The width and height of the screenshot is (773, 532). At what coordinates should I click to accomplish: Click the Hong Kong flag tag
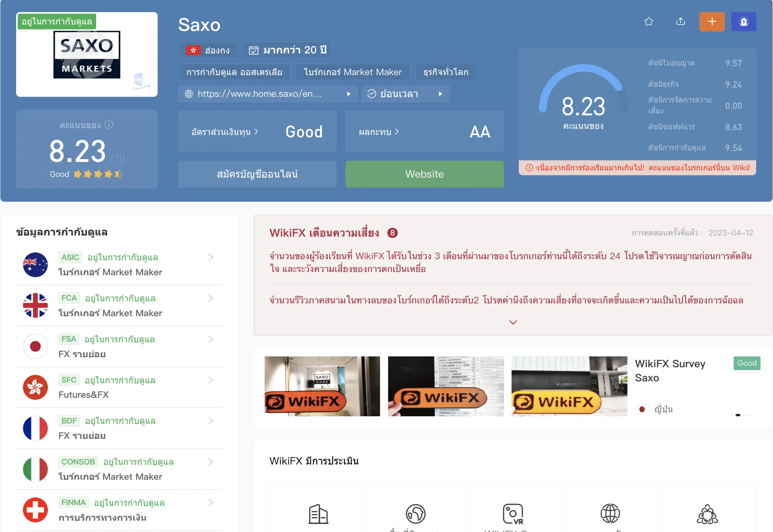pos(208,50)
